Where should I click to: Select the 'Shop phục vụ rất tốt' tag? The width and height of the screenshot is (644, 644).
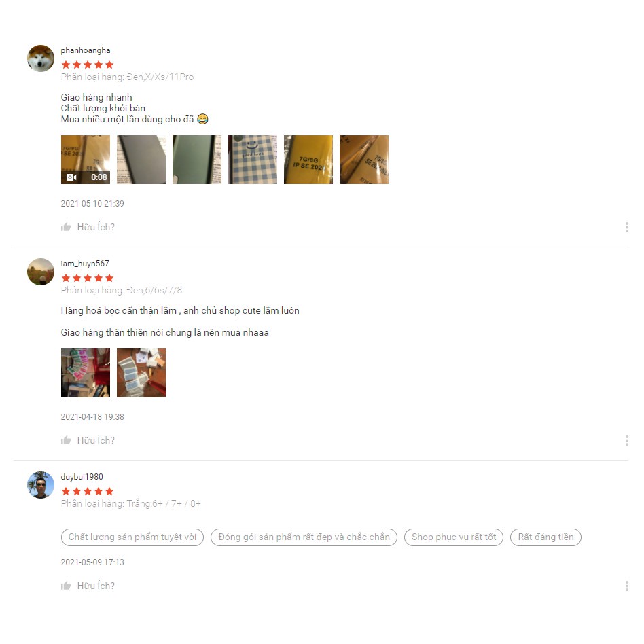click(x=454, y=537)
